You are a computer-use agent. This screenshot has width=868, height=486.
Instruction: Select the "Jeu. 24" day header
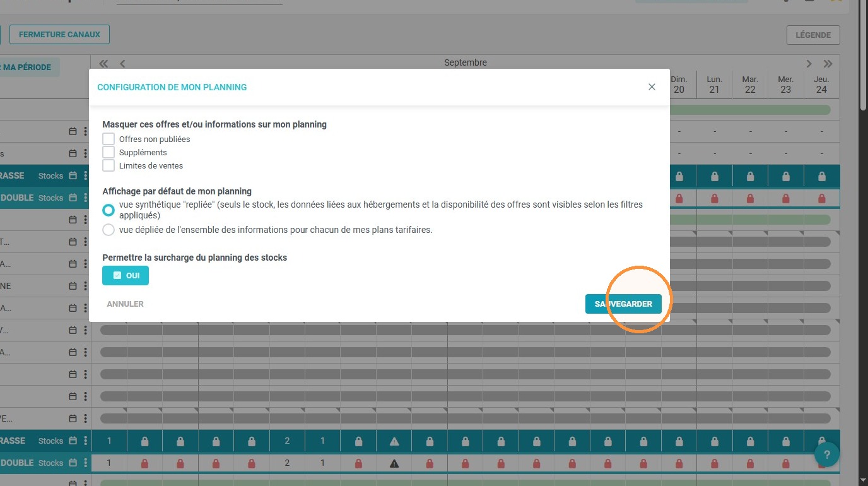(x=821, y=85)
